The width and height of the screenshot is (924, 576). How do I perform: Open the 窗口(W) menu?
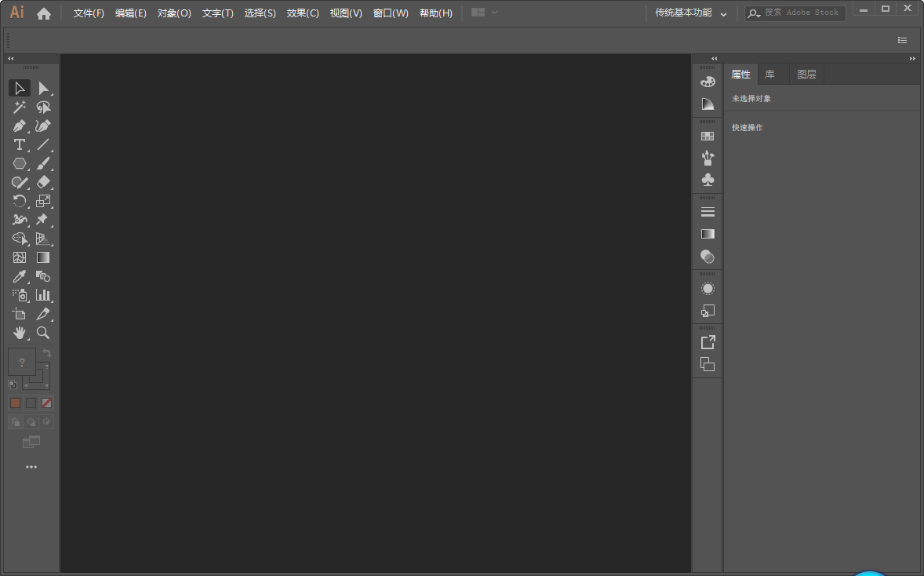391,13
